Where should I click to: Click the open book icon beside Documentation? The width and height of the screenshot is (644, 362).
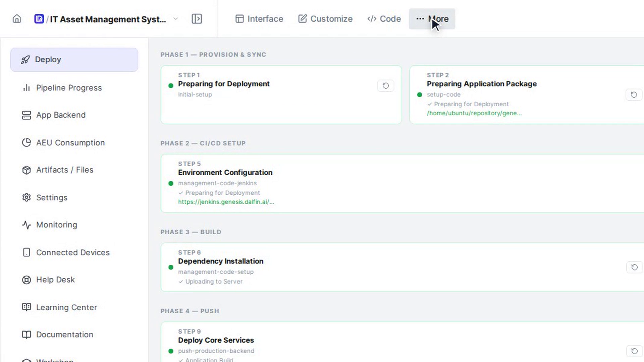pyautogui.click(x=26, y=335)
